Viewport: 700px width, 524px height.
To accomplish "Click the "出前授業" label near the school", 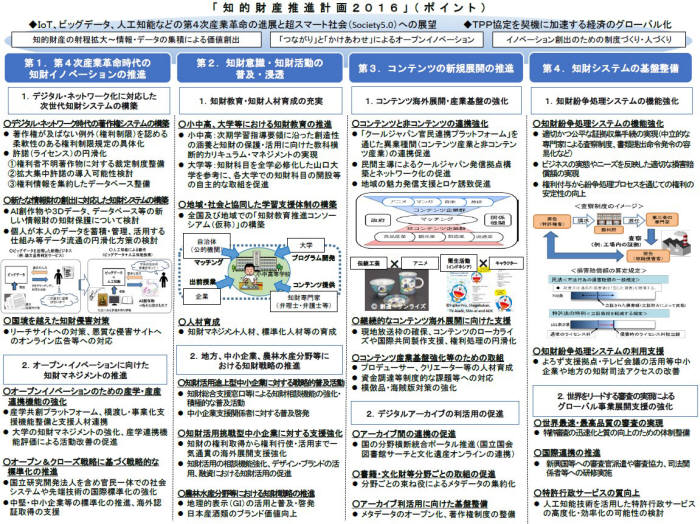I will (202, 282).
